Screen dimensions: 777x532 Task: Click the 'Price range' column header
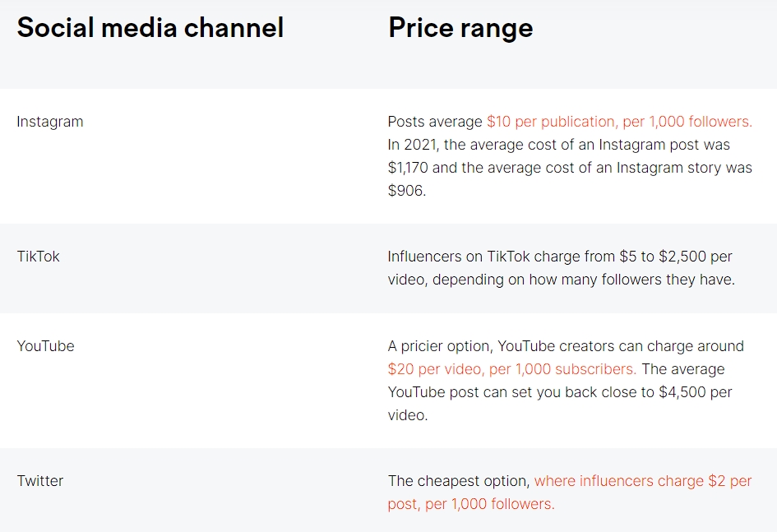pyautogui.click(x=460, y=27)
